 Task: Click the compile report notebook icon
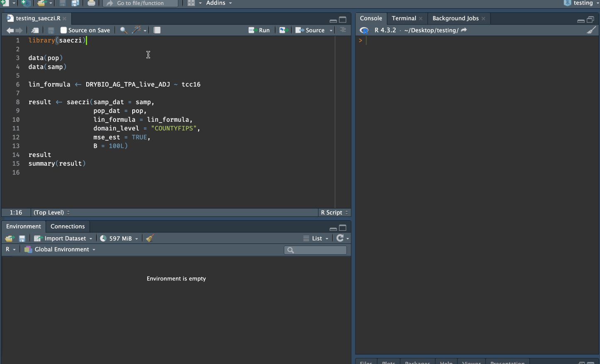coord(157,30)
